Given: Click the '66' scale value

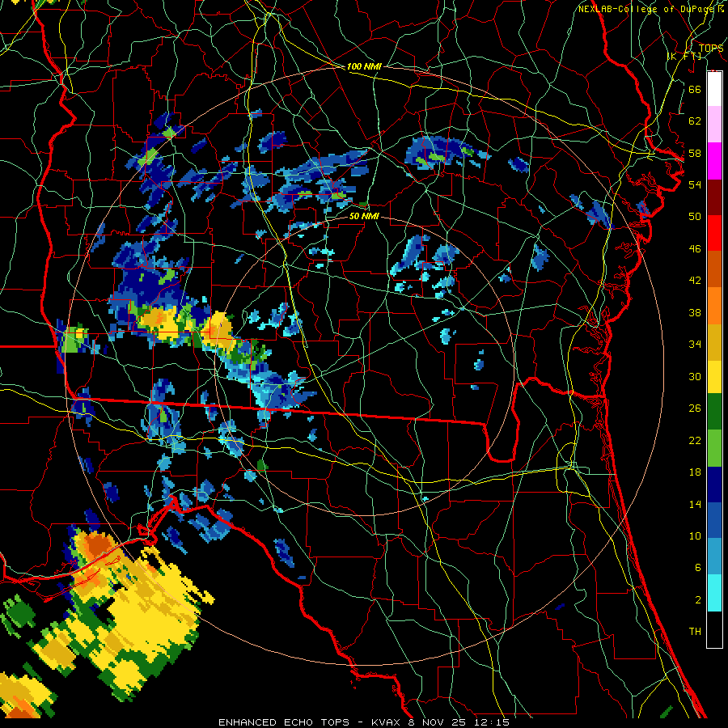Looking at the screenshot, I should 695,89.
